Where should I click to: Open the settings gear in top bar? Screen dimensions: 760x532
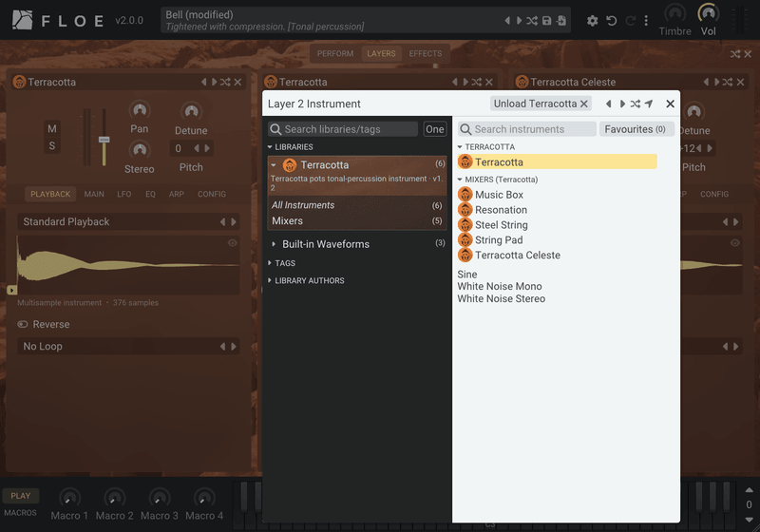592,20
